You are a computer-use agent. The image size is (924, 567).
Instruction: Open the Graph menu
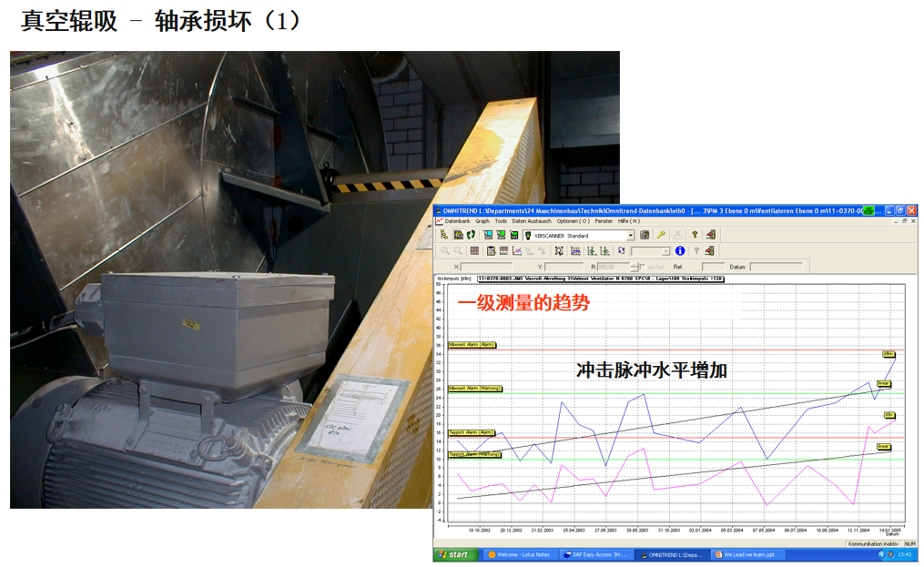[x=482, y=221]
